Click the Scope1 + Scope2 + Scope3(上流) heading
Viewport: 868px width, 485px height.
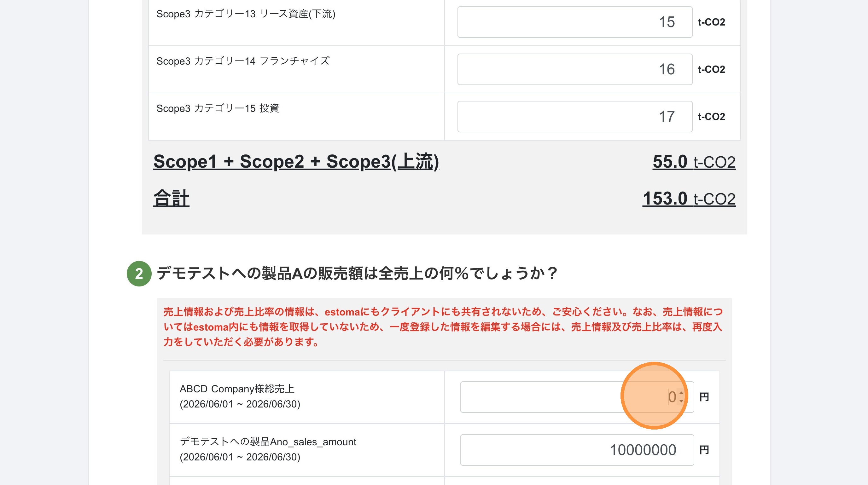click(296, 162)
